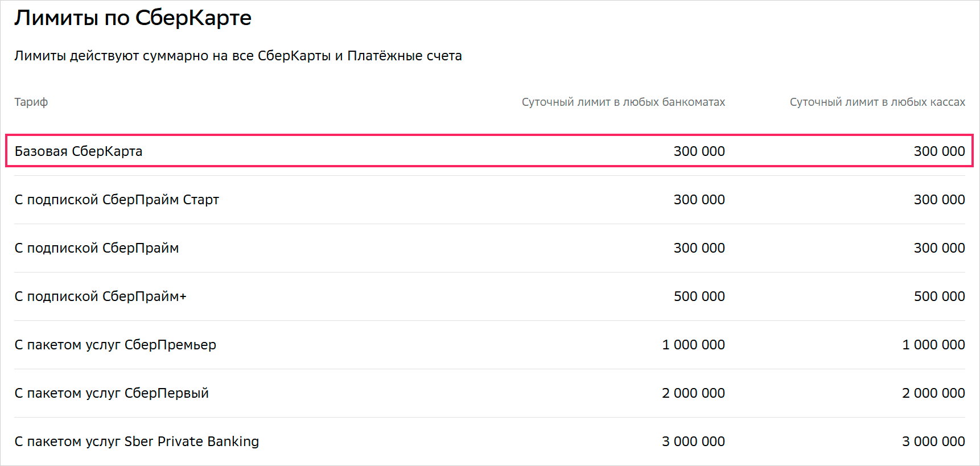Click cash desk limit for Базовая СберКарта
The width and height of the screenshot is (980, 466).
point(940,151)
